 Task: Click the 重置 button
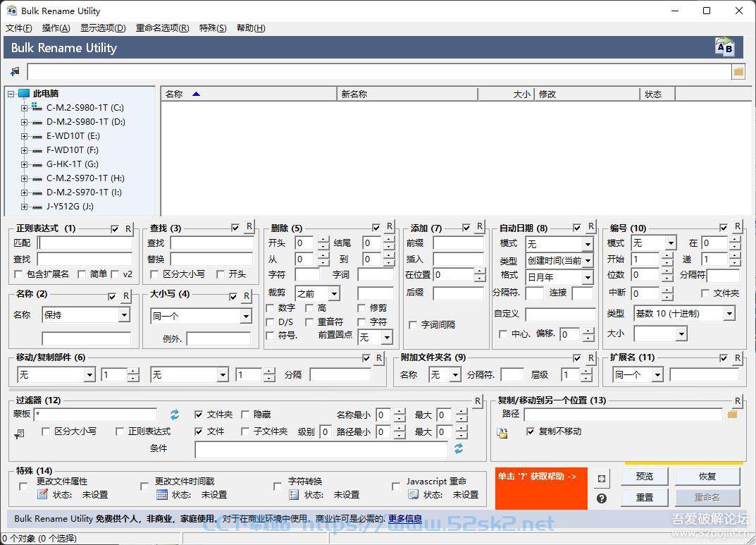tap(645, 497)
